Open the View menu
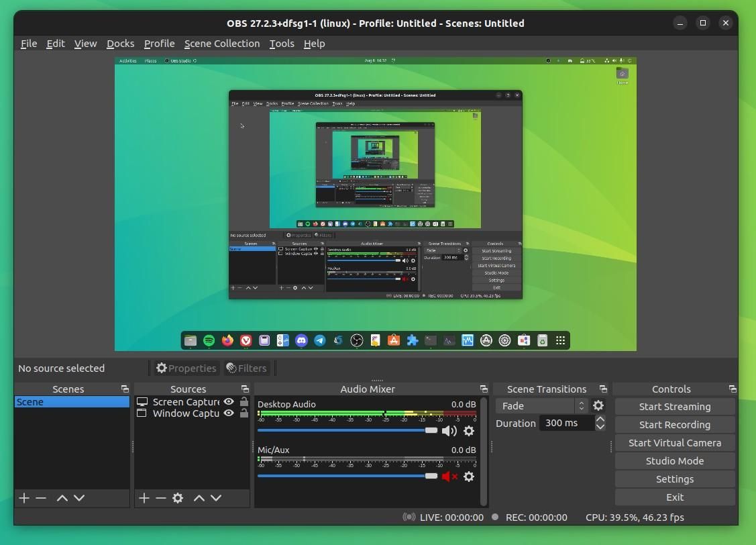This screenshot has height=545, width=756. 85,44
